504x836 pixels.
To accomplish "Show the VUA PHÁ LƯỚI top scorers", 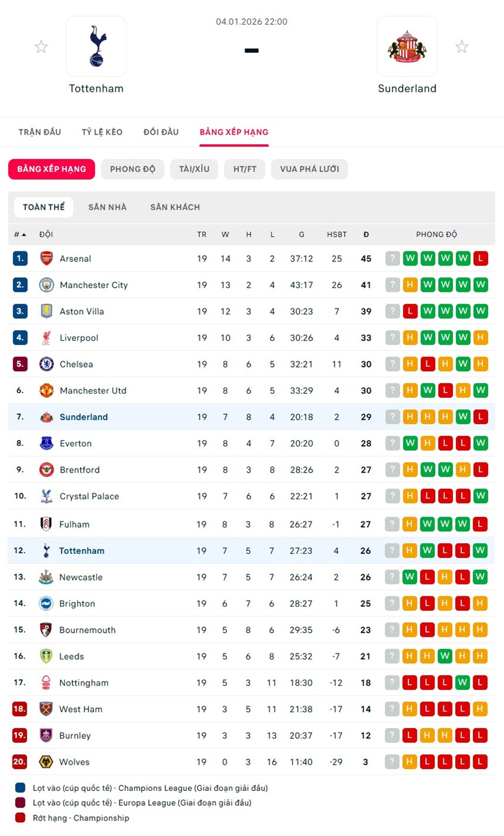I will 310,169.
